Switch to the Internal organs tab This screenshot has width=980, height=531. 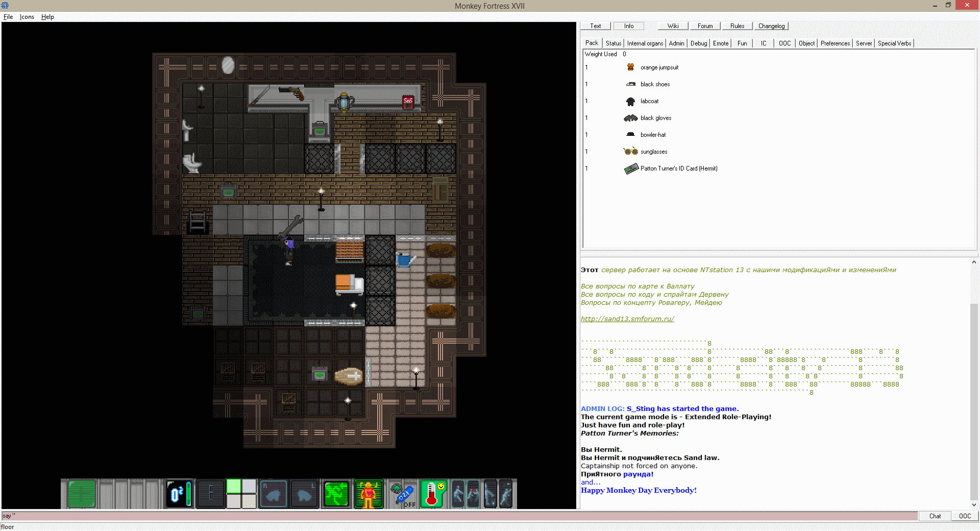click(645, 43)
